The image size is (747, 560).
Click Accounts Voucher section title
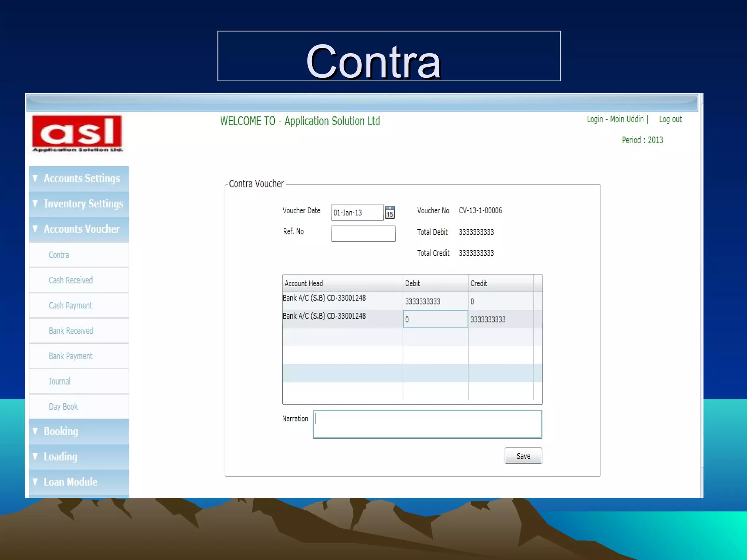(82, 229)
